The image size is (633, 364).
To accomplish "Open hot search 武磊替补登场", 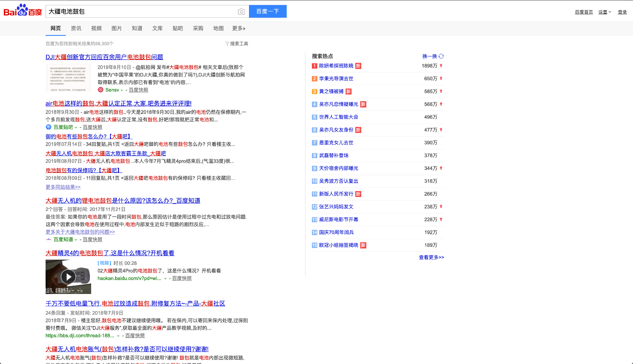I will point(334,156).
